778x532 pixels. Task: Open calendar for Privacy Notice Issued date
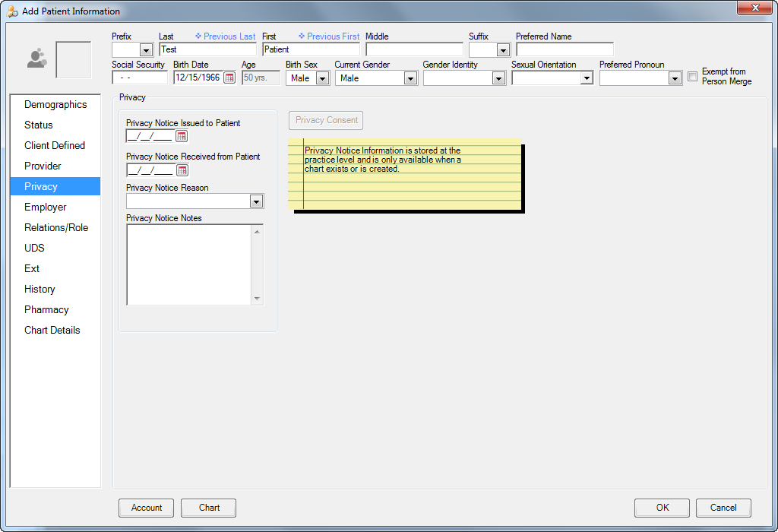tap(182, 136)
